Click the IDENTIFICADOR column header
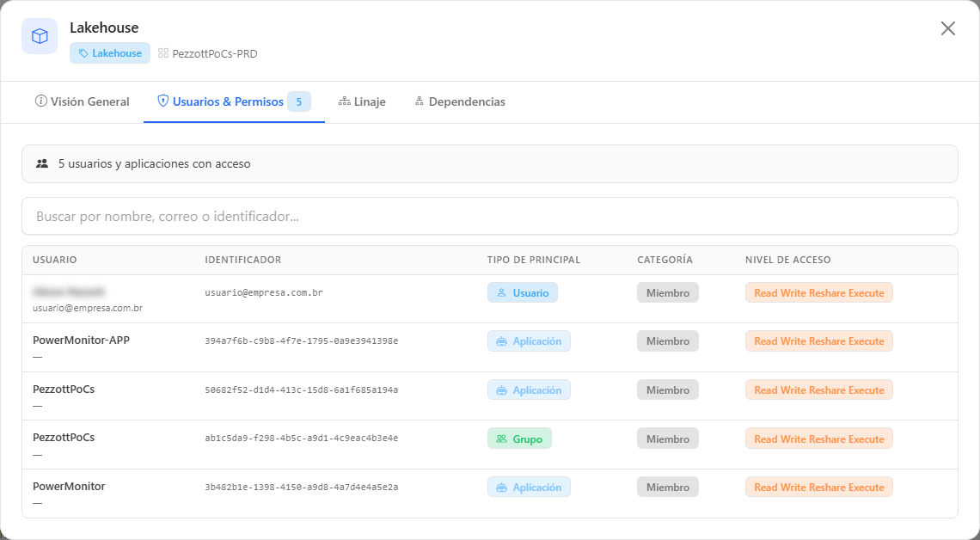This screenshot has height=540, width=980. (x=243, y=260)
